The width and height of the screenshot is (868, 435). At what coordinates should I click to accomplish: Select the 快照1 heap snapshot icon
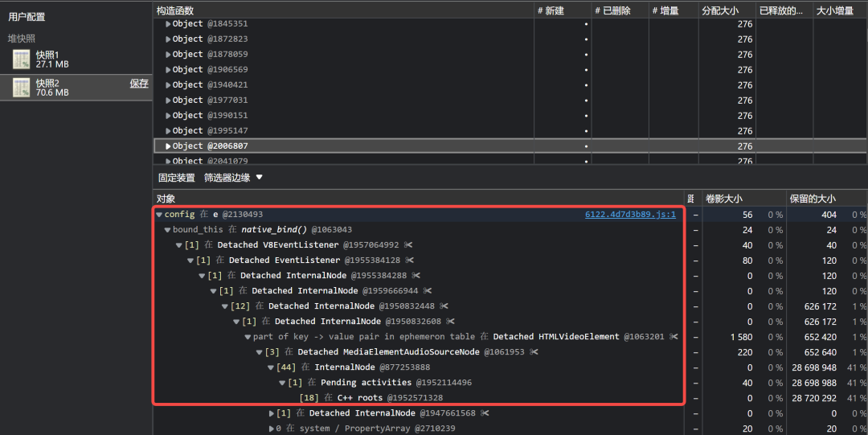click(x=21, y=60)
